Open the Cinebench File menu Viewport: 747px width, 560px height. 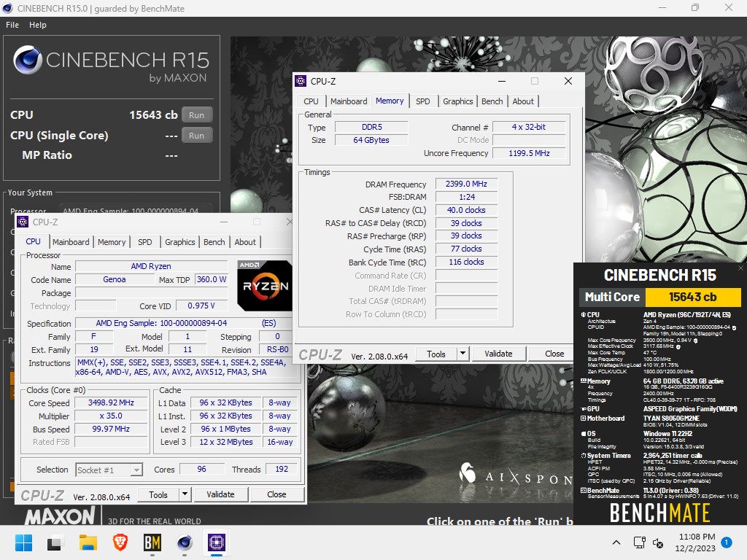point(12,25)
